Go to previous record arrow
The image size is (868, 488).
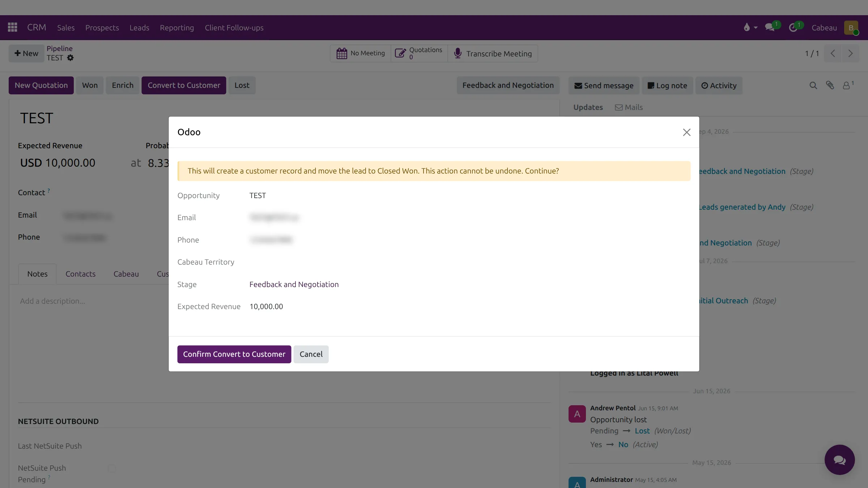(833, 53)
